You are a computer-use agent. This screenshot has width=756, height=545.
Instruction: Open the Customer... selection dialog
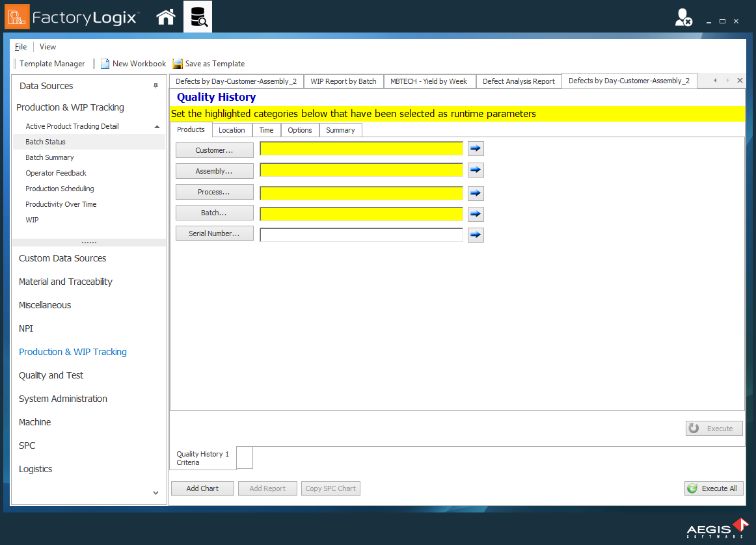tap(214, 150)
